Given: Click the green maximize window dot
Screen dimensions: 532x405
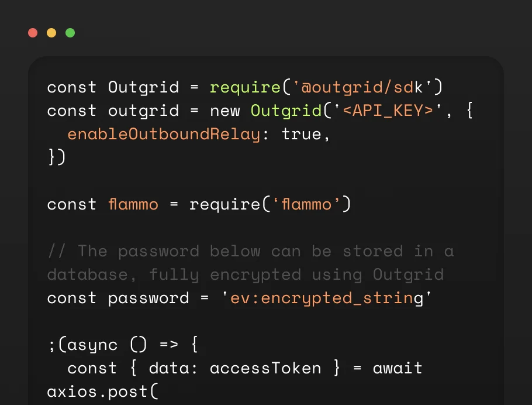Looking at the screenshot, I should [70, 33].
